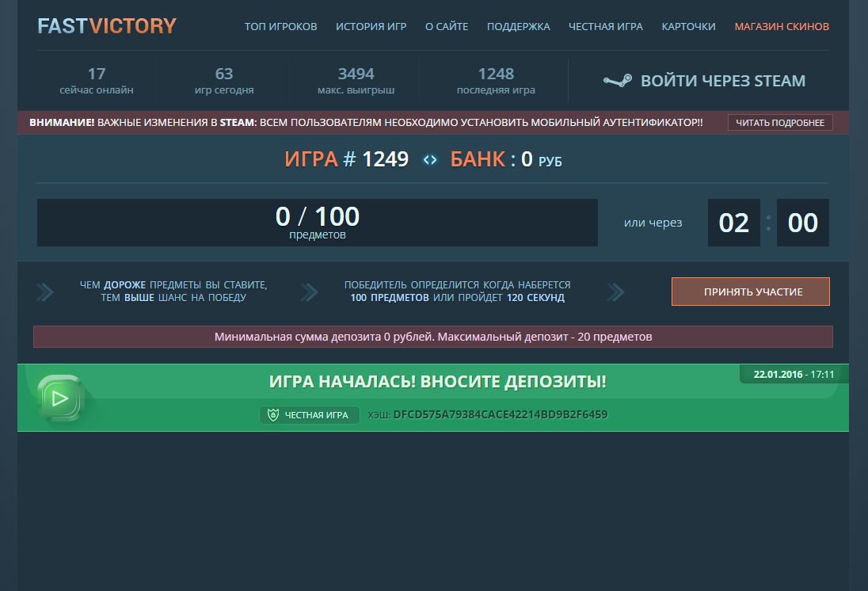Visit the Магазин скинов link
868x591 pixels.
click(782, 27)
